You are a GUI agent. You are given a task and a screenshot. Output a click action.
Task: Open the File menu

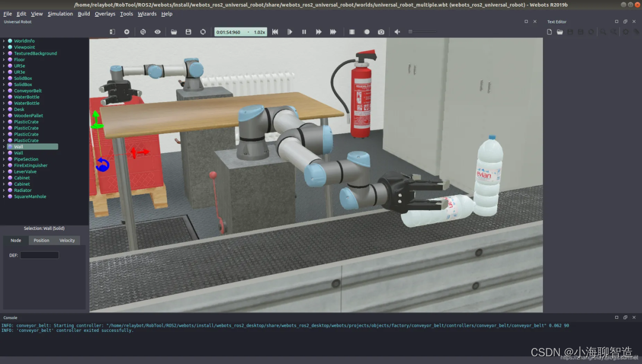click(7, 14)
